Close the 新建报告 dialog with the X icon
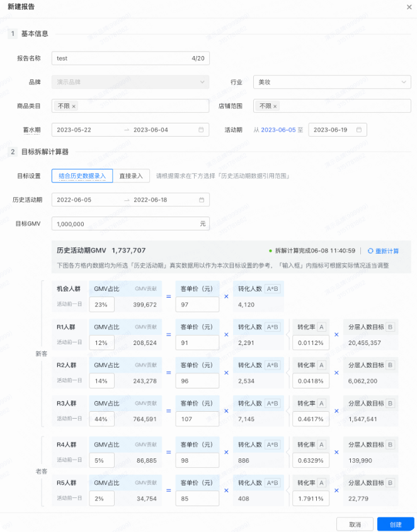This screenshot has width=417, height=532. click(x=409, y=7)
